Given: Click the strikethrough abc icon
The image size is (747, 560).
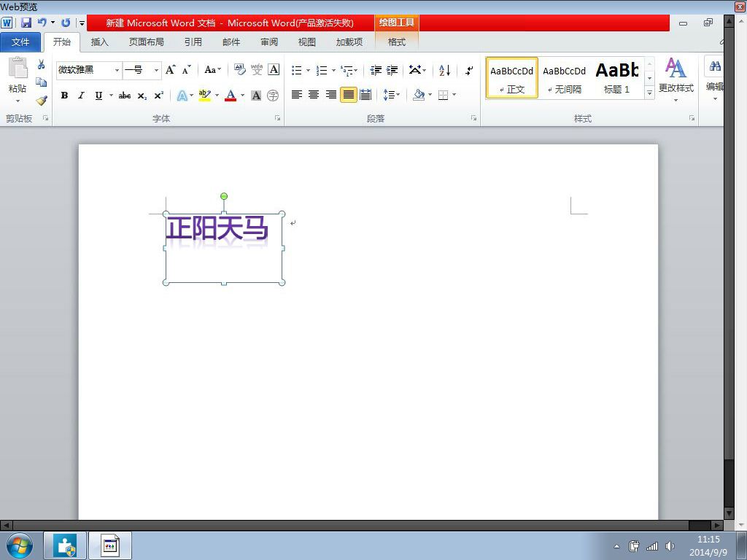Looking at the screenshot, I should [125, 96].
